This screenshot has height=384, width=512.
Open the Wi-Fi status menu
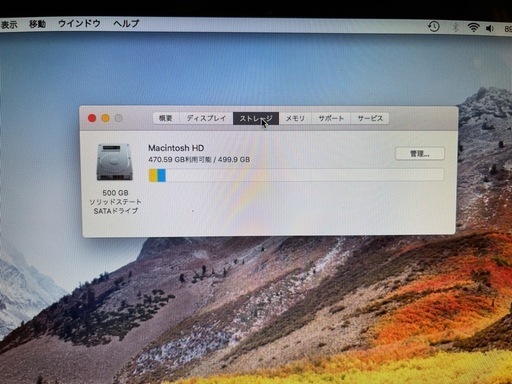473,28
